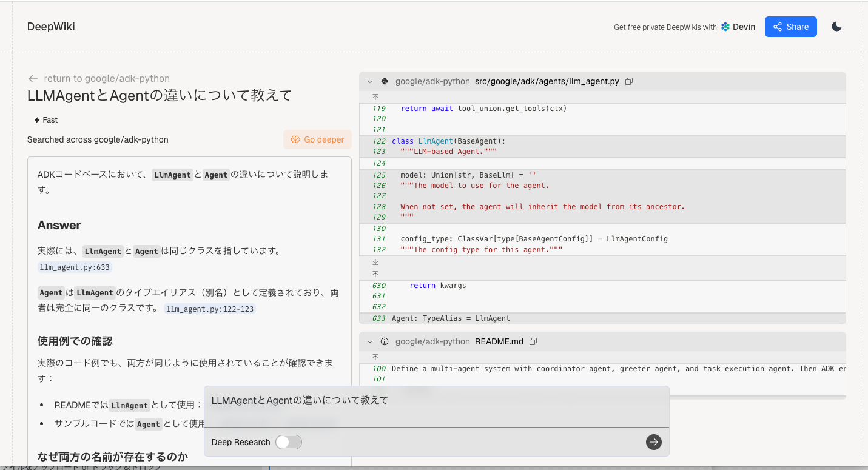Open google/adk-python link in llm_agent.py header
Viewport: 868px width, 470px height.
432,81
